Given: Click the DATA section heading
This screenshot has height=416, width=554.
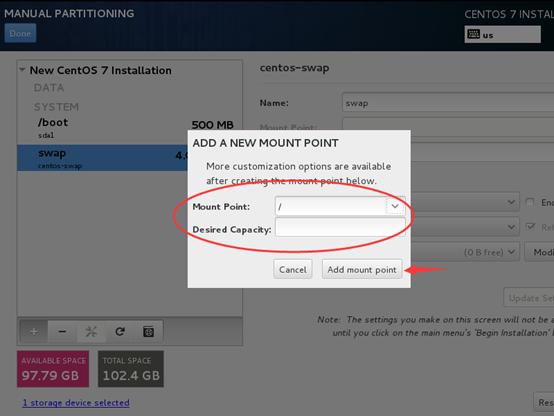Looking at the screenshot, I should 49,88.
